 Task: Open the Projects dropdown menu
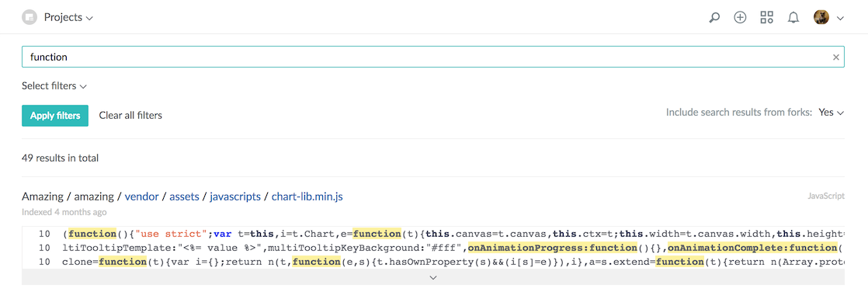[x=68, y=17]
